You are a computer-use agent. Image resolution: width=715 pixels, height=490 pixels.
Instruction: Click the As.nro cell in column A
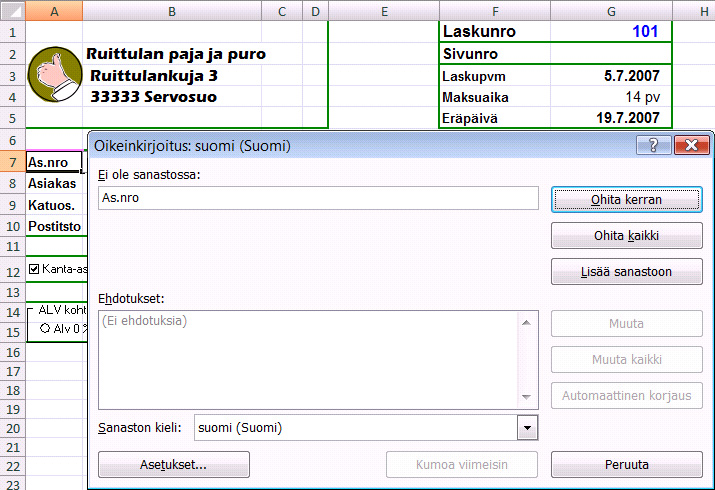coord(54,162)
